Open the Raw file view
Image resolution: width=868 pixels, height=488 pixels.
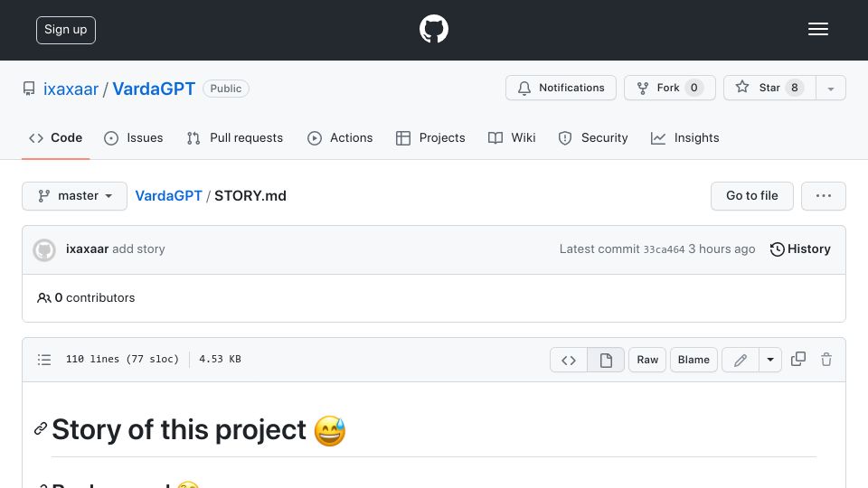click(647, 361)
